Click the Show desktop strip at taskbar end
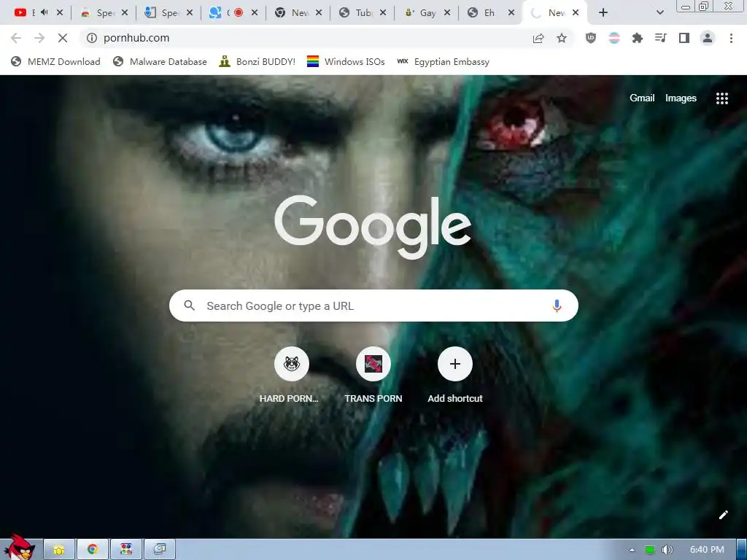This screenshot has height=560, width=747. pos(742,550)
